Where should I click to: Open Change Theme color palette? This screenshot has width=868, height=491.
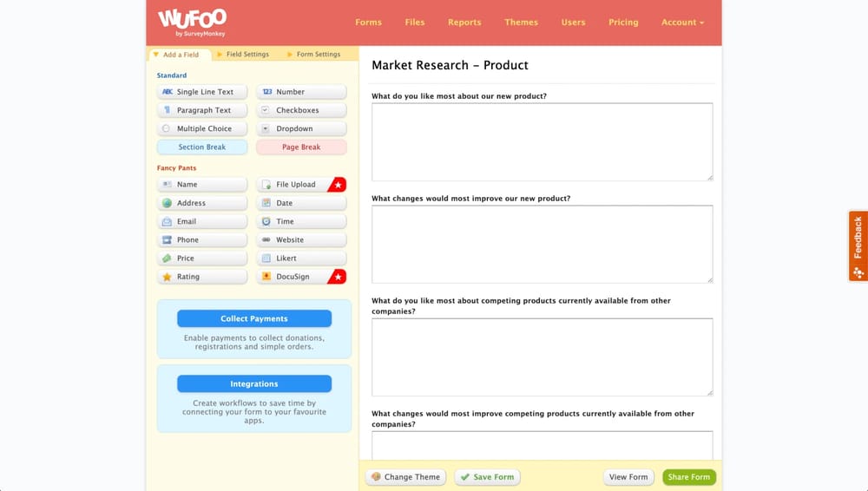[405, 477]
